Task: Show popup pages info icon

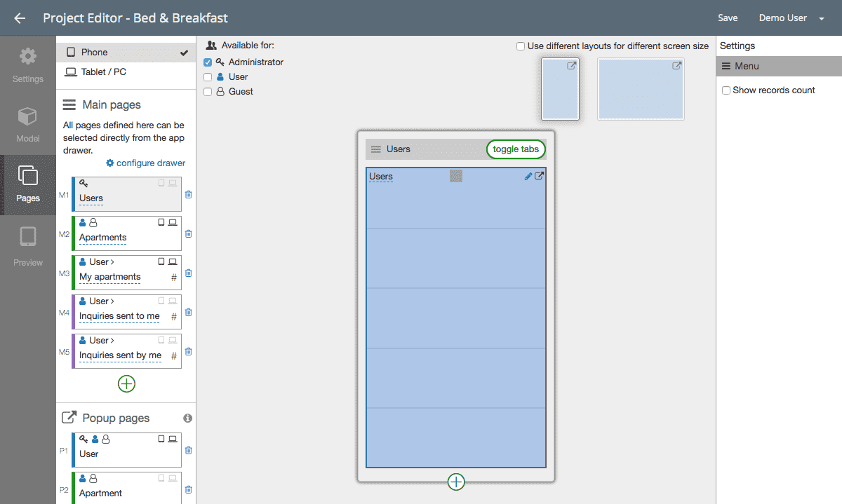Action: coord(187,418)
